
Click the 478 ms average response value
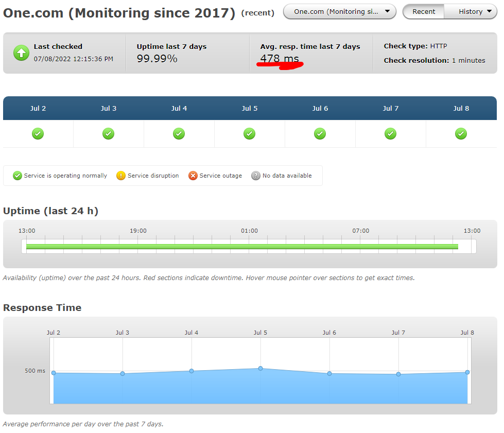[280, 59]
